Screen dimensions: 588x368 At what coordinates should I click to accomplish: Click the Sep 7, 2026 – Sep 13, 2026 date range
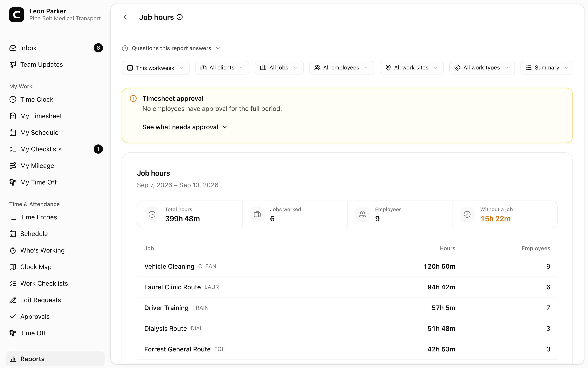(x=178, y=185)
